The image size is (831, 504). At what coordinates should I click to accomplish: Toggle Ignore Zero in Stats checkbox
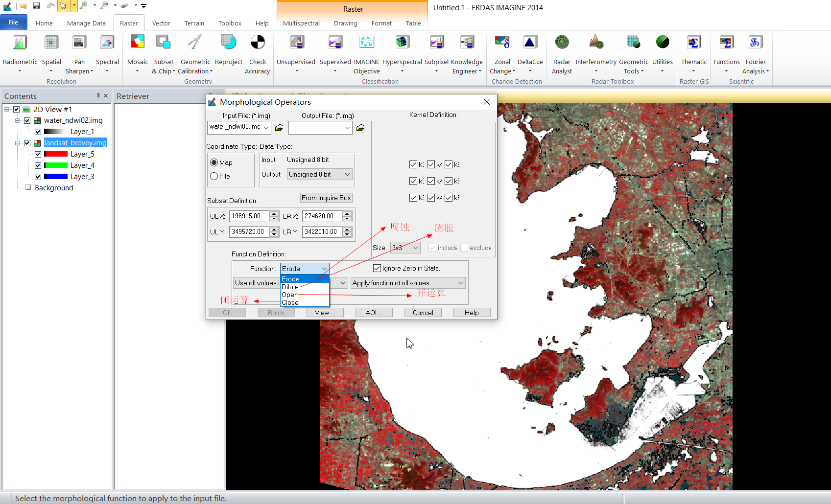[377, 268]
